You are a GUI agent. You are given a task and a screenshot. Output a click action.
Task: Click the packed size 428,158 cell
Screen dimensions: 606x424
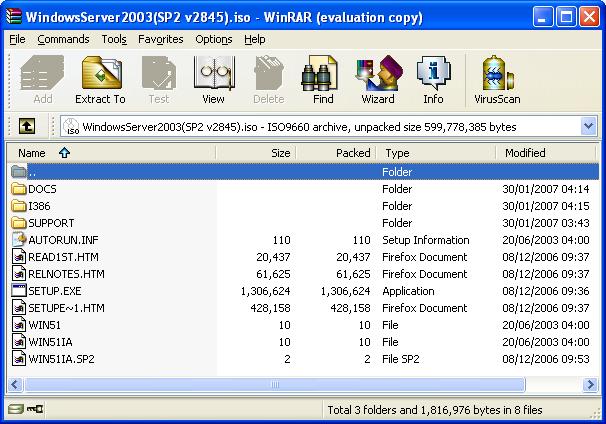(x=350, y=308)
